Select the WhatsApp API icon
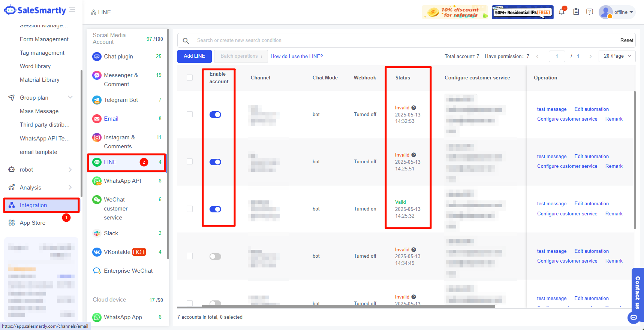Screen dimensions: 644x330 point(97,181)
